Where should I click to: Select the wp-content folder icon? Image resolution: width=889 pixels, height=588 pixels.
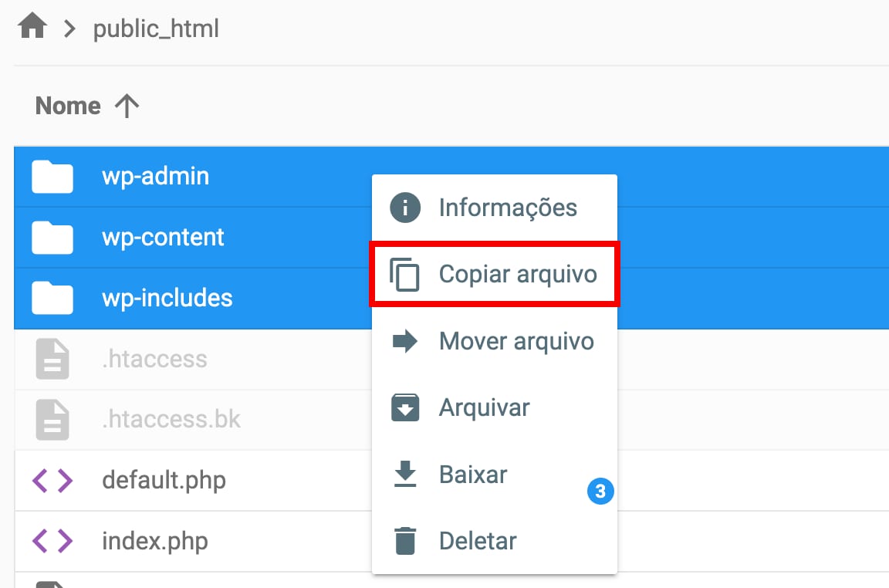[x=52, y=238]
